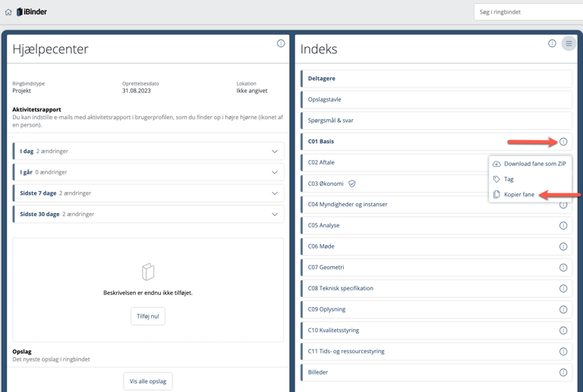Click 'Vis alle opslag' button

coord(148,381)
